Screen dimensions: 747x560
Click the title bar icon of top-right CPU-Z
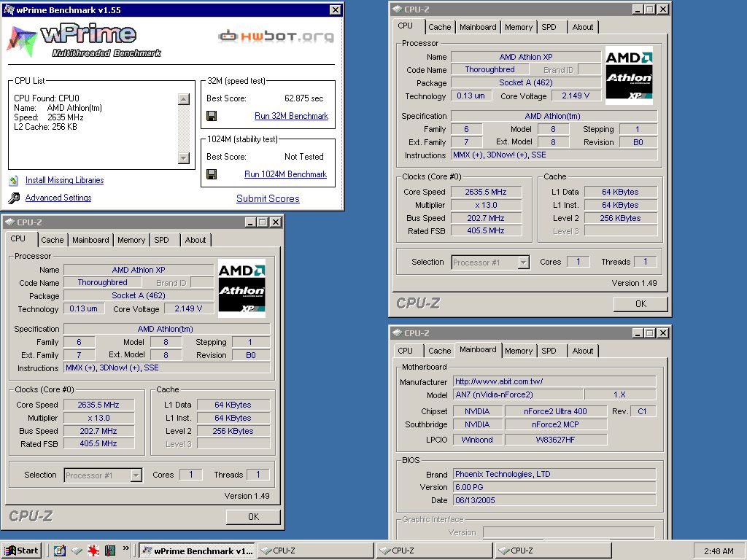coord(398,9)
